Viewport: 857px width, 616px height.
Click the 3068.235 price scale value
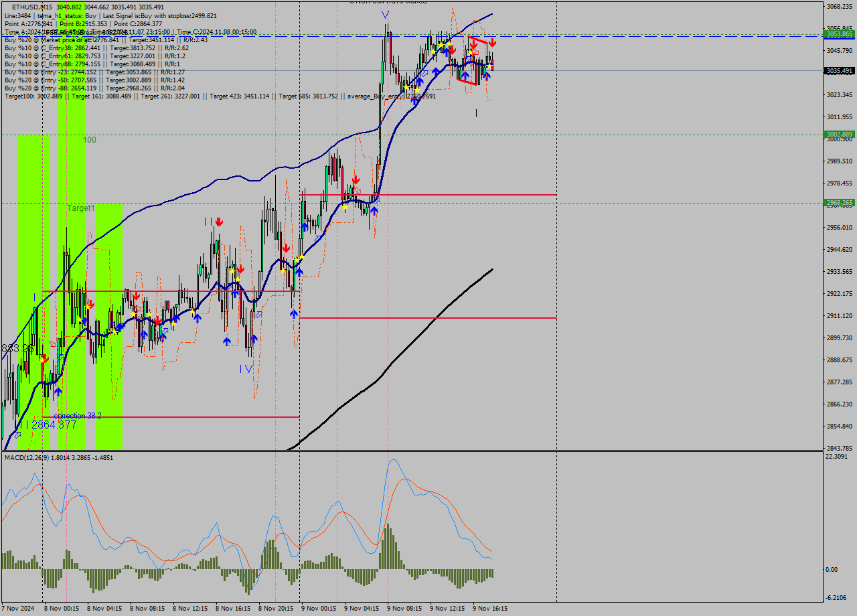839,6
